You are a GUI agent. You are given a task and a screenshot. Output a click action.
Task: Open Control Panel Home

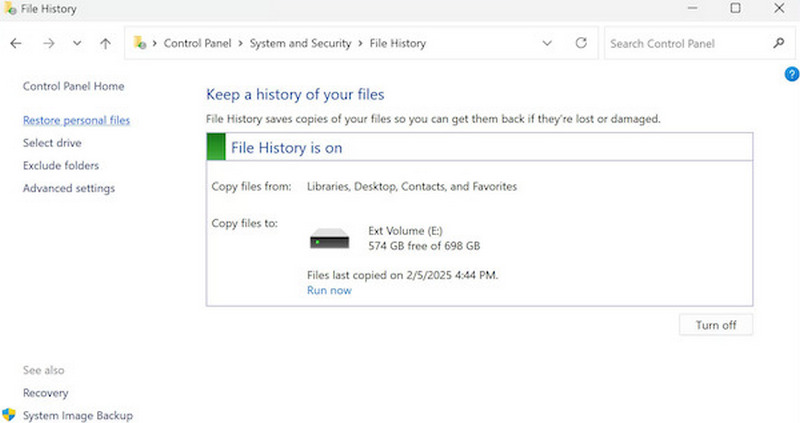click(73, 86)
